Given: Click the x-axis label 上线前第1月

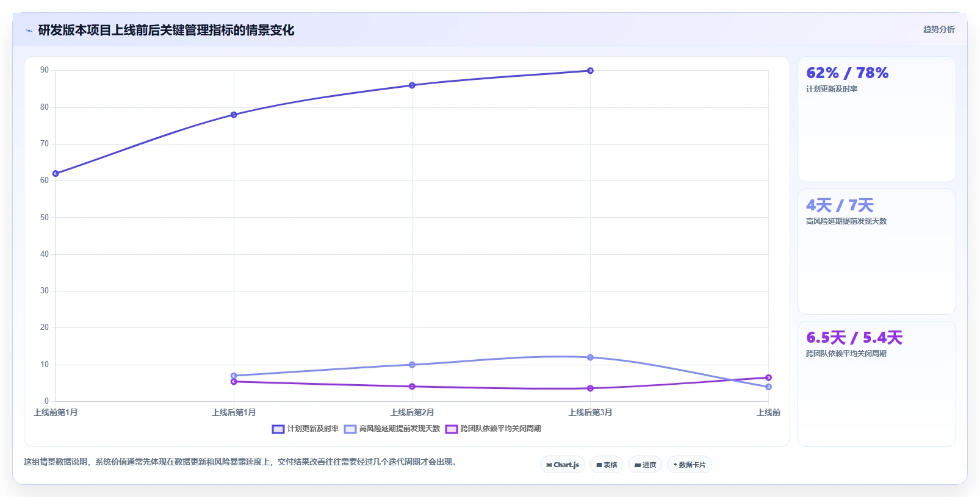Looking at the screenshot, I should pyautogui.click(x=56, y=413).
